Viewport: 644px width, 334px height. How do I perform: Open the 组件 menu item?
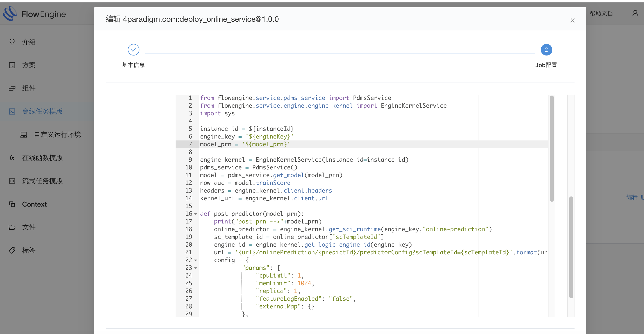pos(29,88)
